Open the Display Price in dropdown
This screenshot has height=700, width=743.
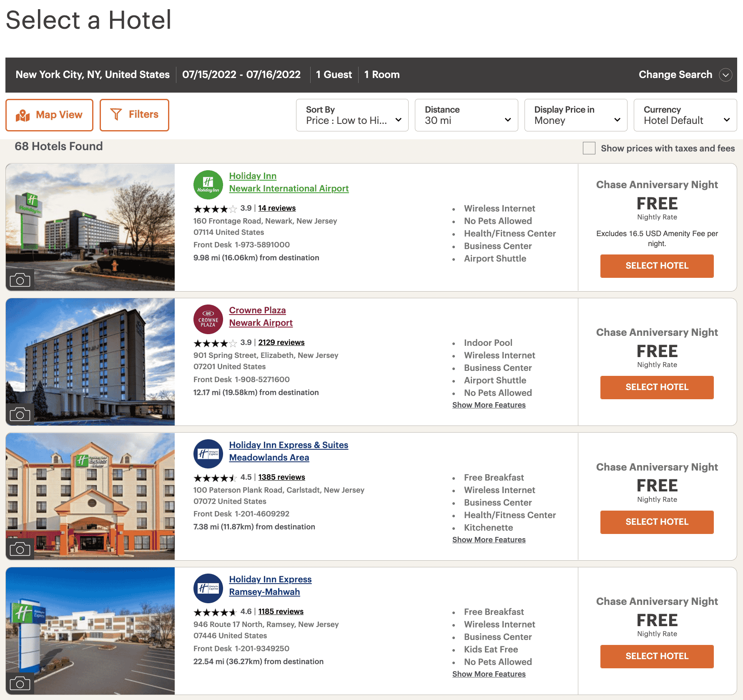pos(575,115)
